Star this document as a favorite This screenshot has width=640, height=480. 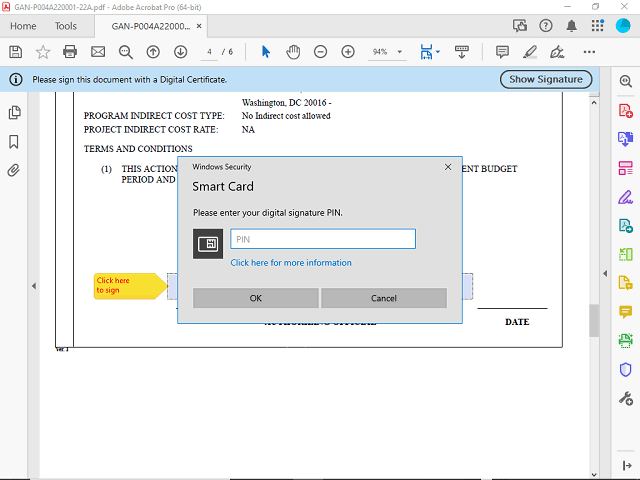[x=43, y=52]
